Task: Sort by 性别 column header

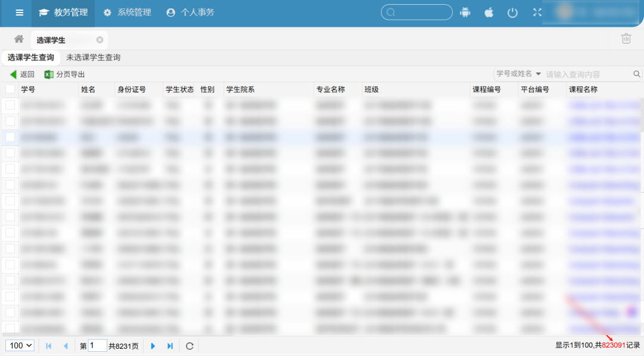Action: pos(208,89)
